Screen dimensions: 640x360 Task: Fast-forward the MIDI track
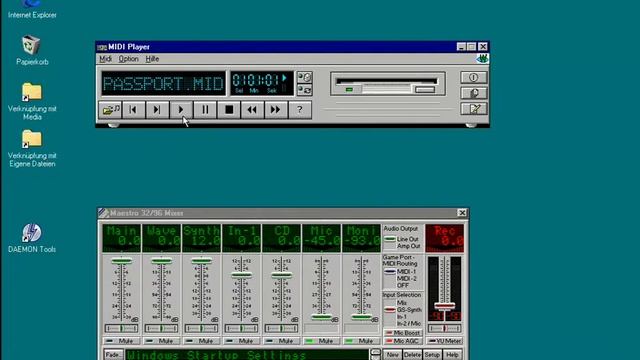coord(276,110)
